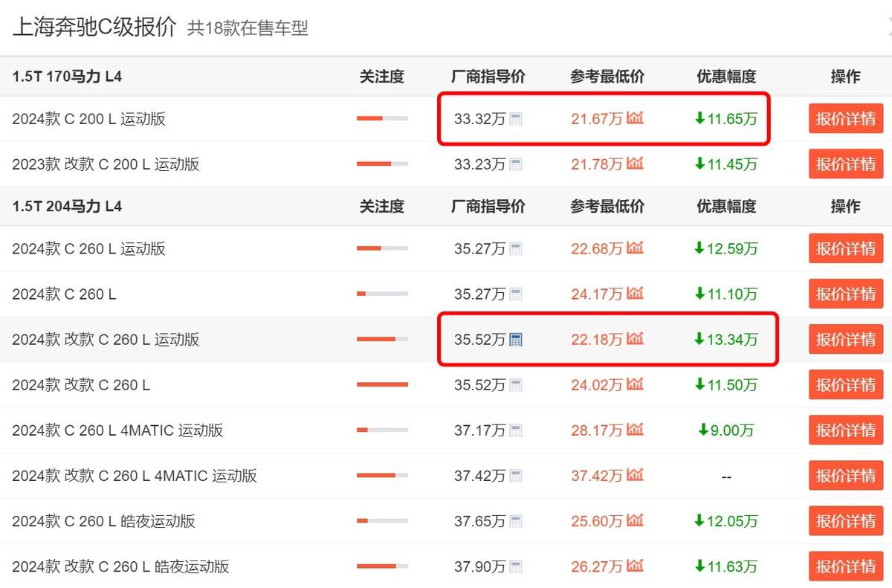892x588 pixels.
Task: Show the price trend chart beside 28.17万
Action: (635, 430)
